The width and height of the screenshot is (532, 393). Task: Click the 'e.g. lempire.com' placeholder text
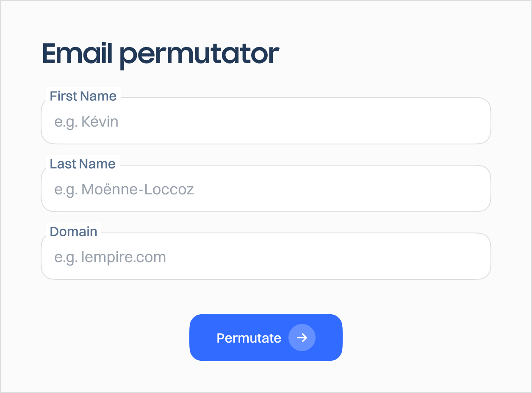coord(110,257)
